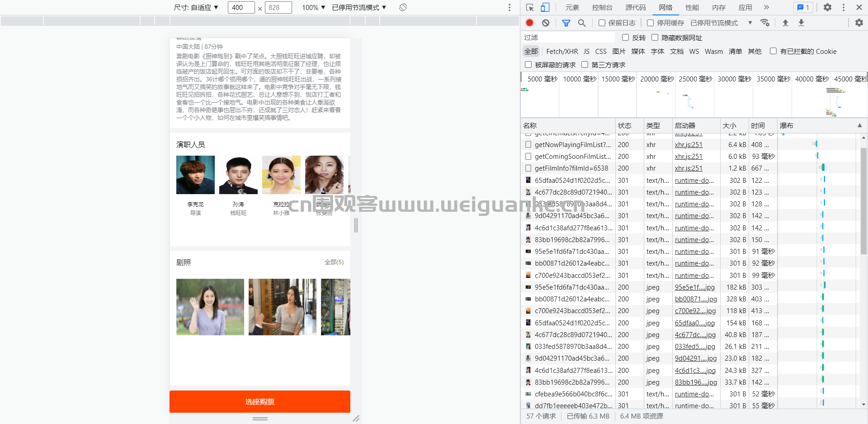Check blocked requests checkbox

(528, 65)
